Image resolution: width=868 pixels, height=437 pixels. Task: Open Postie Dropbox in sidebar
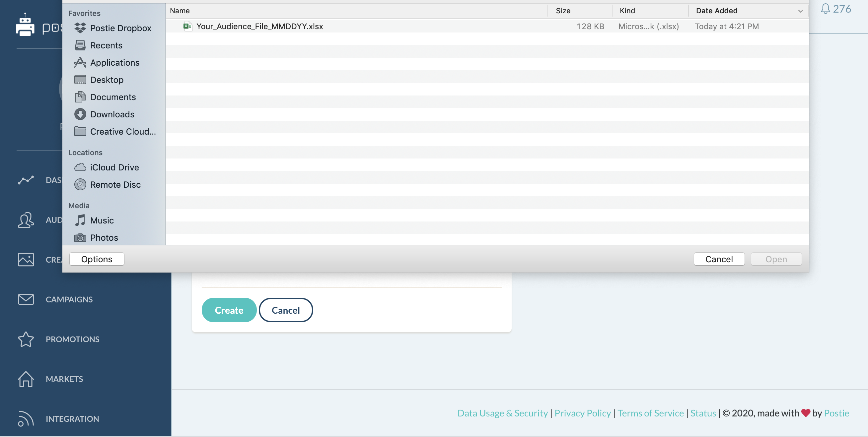[120, 28]
